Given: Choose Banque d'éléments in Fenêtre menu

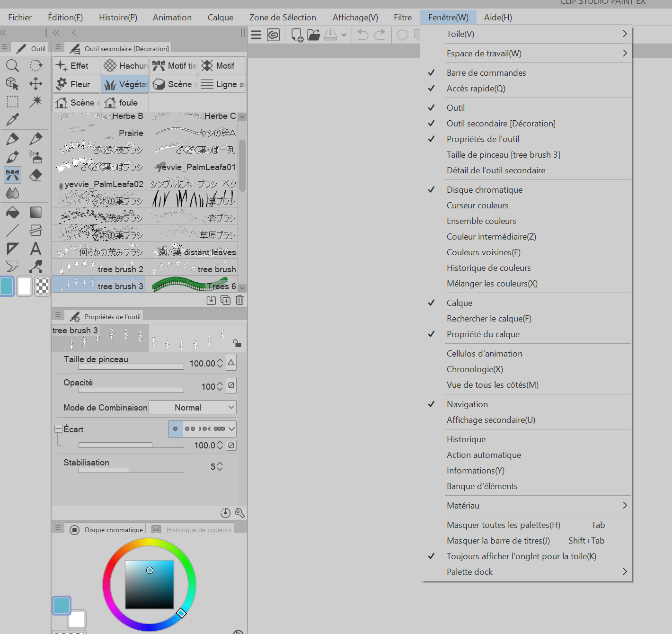Looking at the screenshot, I should pos(526,486).
